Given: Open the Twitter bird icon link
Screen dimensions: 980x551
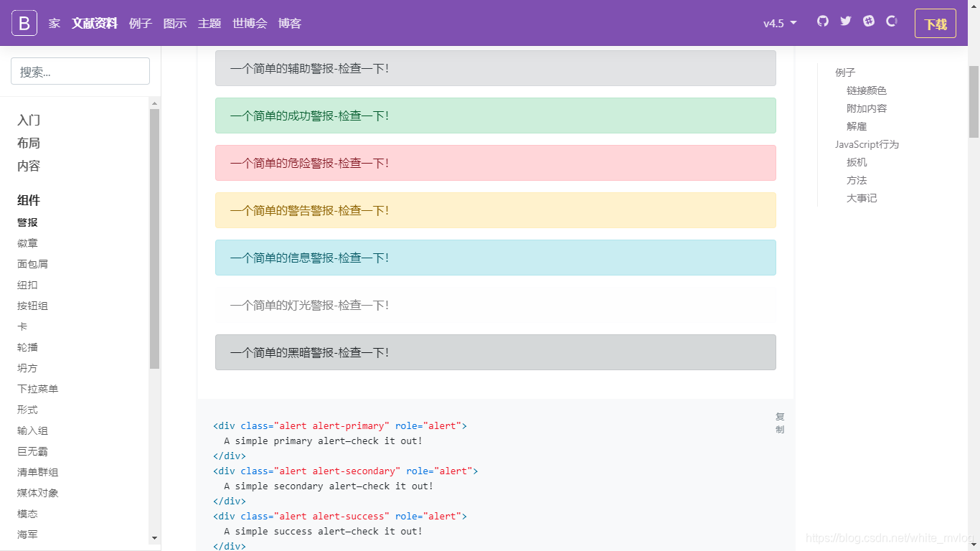Looking at the screenshot, I should point(846,22).
